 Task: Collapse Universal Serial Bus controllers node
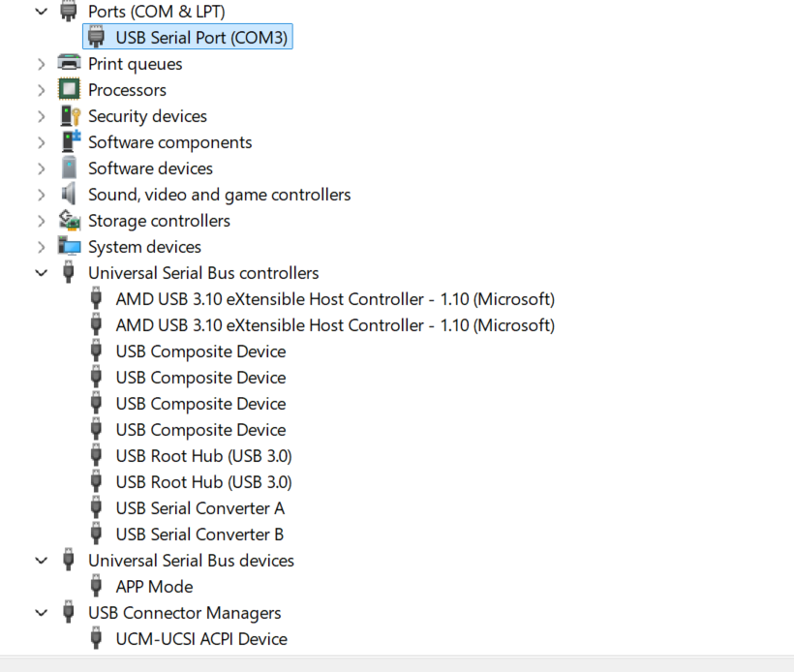click(x=41, y=273)
